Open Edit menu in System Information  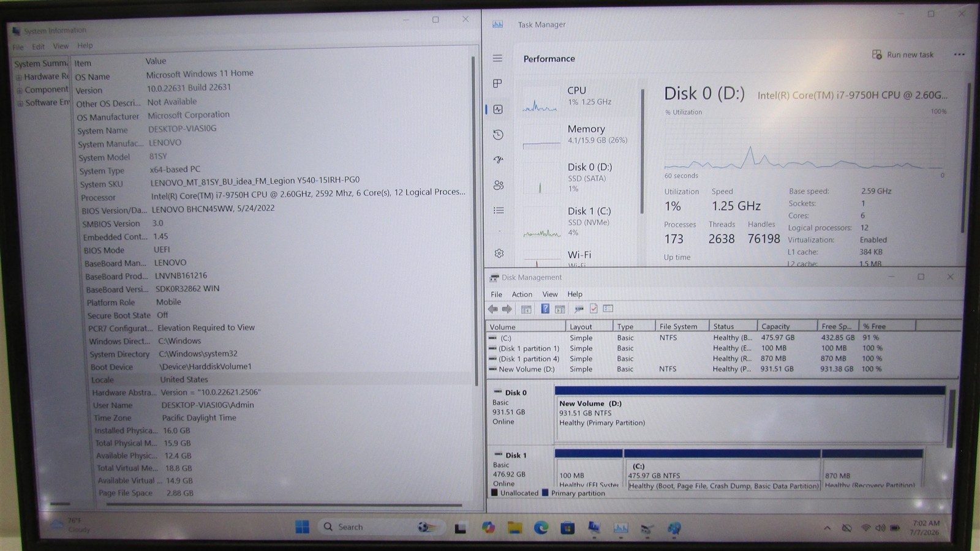click(x=39, y=47)
